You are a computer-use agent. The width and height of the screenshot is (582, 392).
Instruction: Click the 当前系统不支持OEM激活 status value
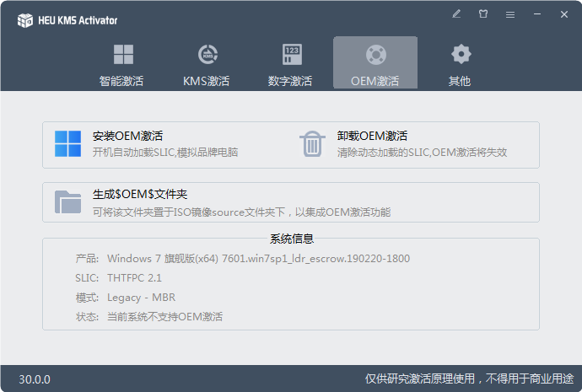(x=164, y=317)
